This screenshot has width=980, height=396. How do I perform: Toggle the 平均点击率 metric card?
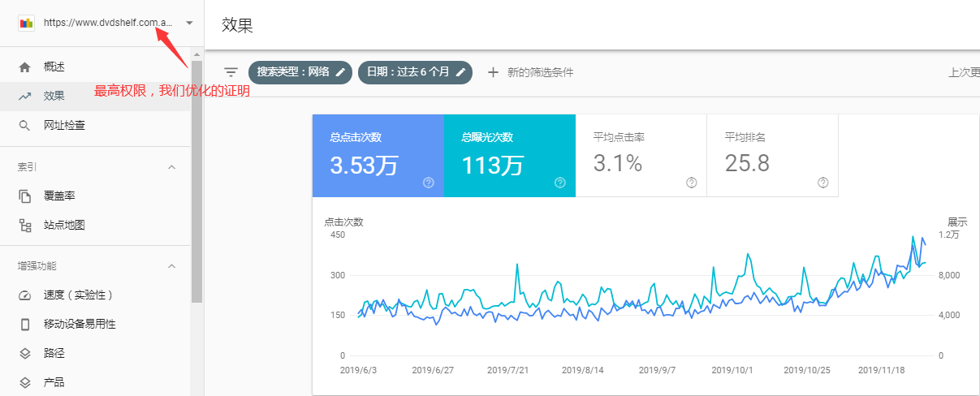pos(641,156)
